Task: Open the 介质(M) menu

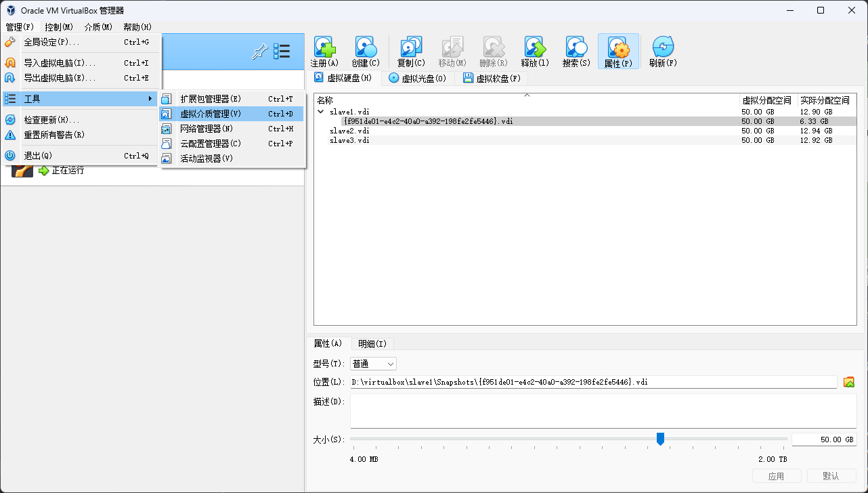Action: pyautogui.click(x=98, y=27)
